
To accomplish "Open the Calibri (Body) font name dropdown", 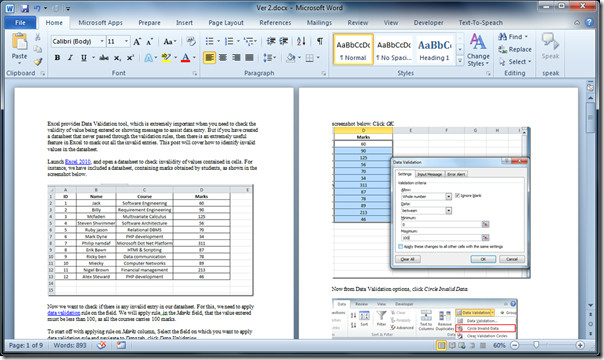I will [x=102, y=41].
